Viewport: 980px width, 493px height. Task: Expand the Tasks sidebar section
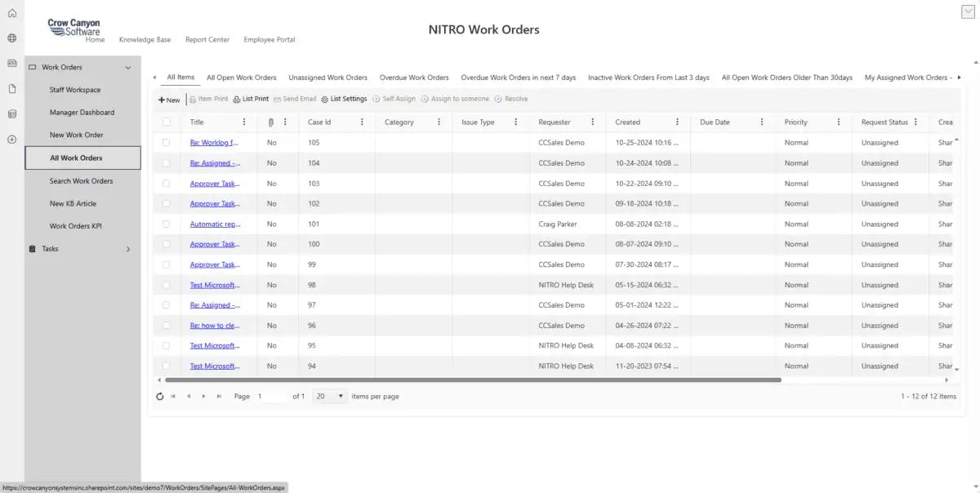click(127, 246)
